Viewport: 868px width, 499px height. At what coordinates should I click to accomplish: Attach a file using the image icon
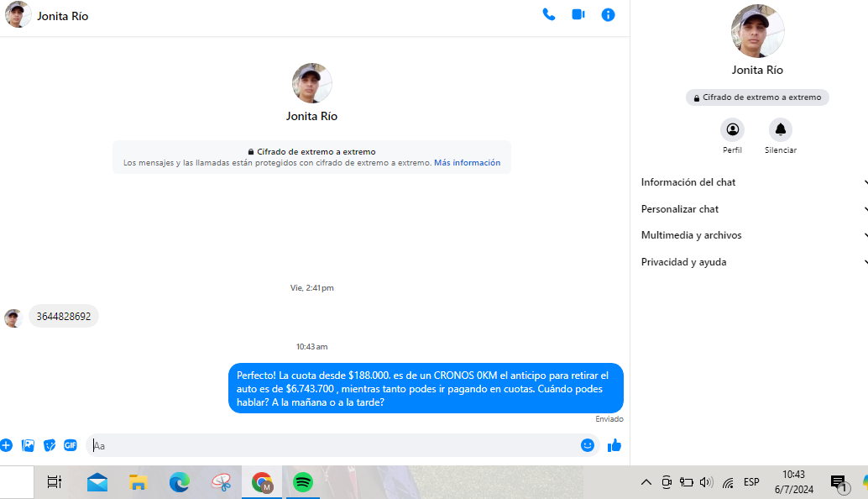28,445
